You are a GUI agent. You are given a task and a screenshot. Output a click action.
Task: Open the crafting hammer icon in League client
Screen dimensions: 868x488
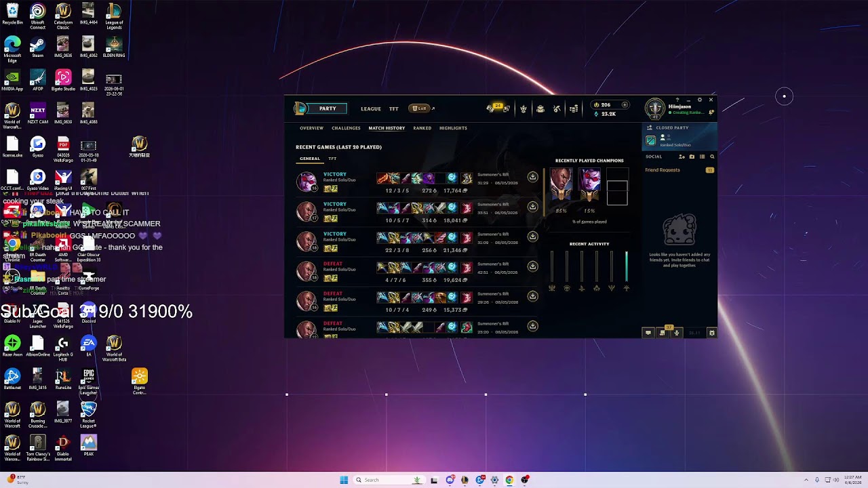point(557,108)
